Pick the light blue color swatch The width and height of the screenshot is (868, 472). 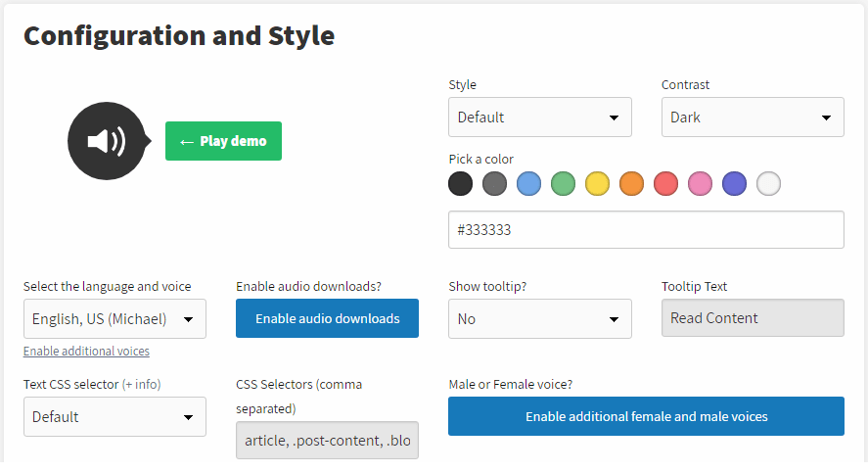coord(528,184)
